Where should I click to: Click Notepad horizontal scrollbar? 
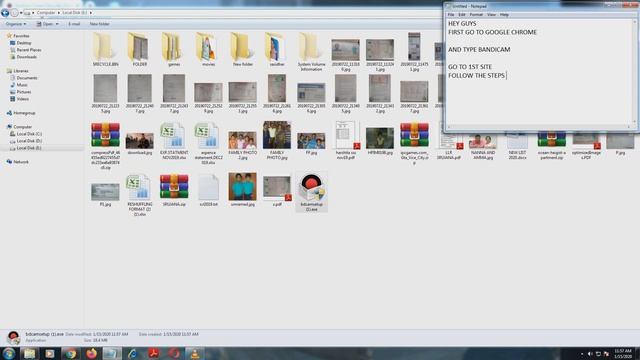[x=539, y=127]
